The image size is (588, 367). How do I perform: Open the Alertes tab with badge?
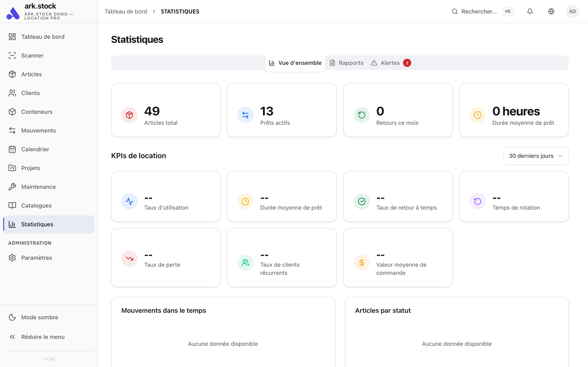click(x=390, y=63)
